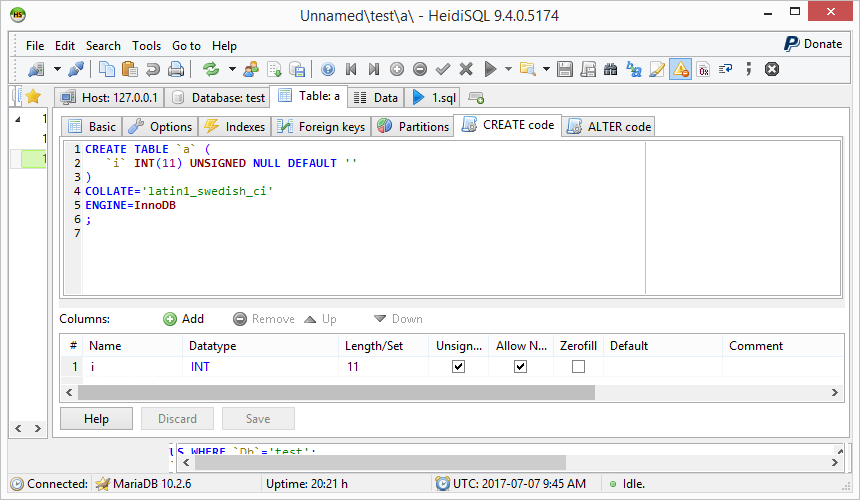Viewport: 860px width, 500px height.
Task: Enable the Zerofill checkbox for column i
Action: point(578,367)
